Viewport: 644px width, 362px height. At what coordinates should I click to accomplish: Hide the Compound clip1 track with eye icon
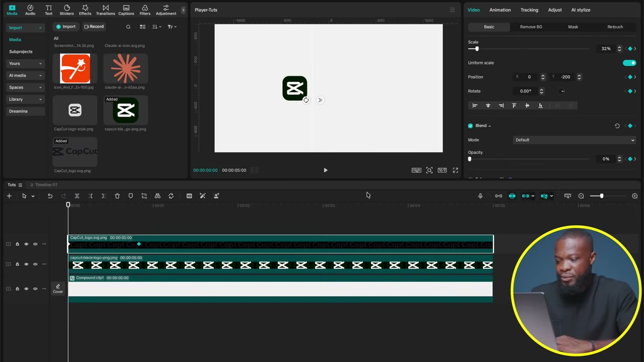(x=26, y=289)
